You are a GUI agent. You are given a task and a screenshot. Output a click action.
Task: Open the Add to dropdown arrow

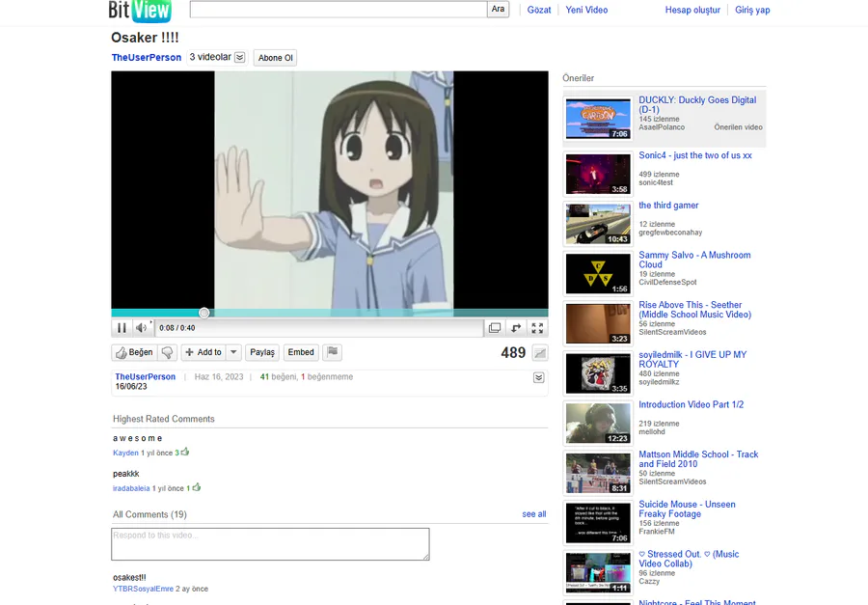233,352
